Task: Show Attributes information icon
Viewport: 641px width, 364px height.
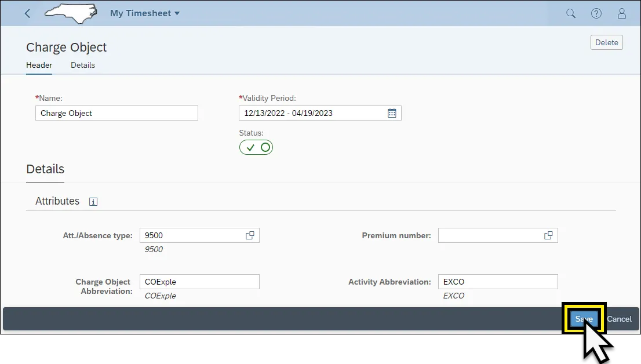Action: pyautogui.click(x=93, y=202)
